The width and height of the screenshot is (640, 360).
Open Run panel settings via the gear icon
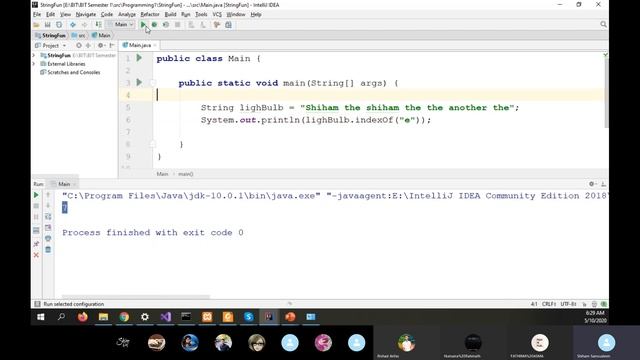[x=592, y=184]
